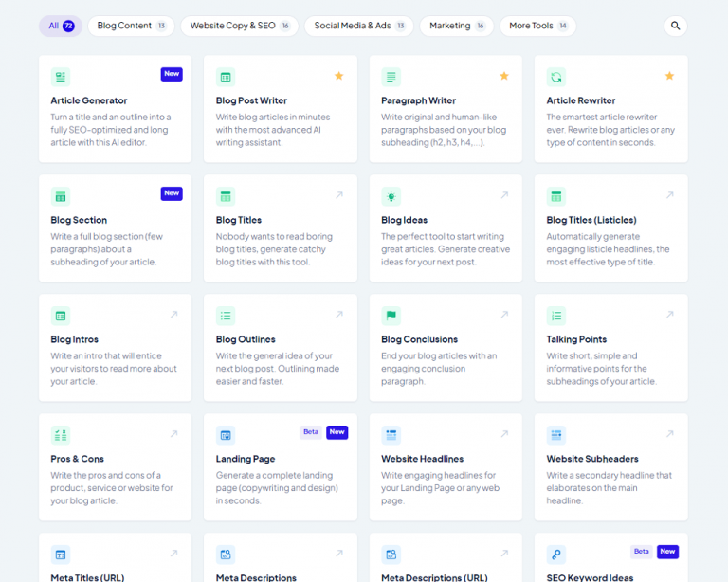Open the Blog Section title link
The height and width of the screenshot is (582, 728).
79,220
